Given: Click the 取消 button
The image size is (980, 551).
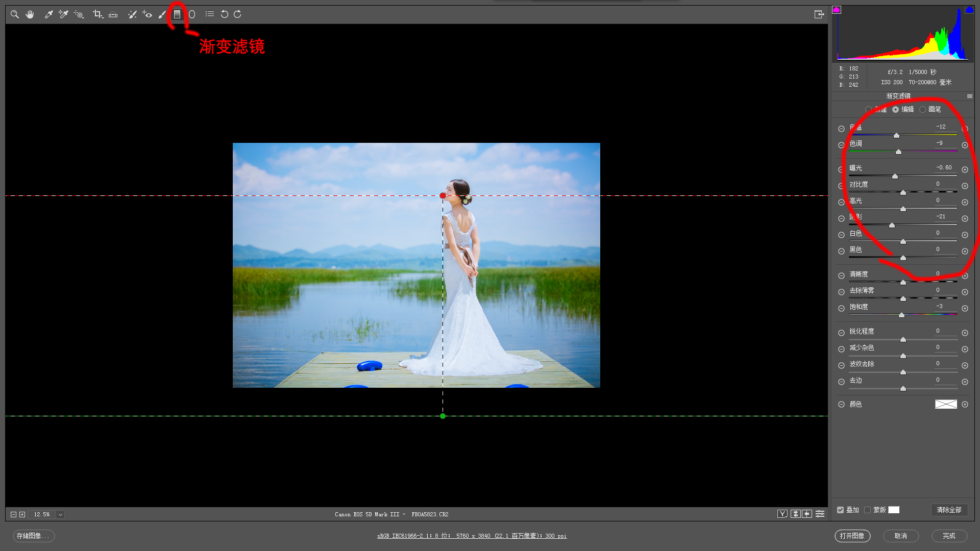Looking at the screenshot, I should click(901, 536).
